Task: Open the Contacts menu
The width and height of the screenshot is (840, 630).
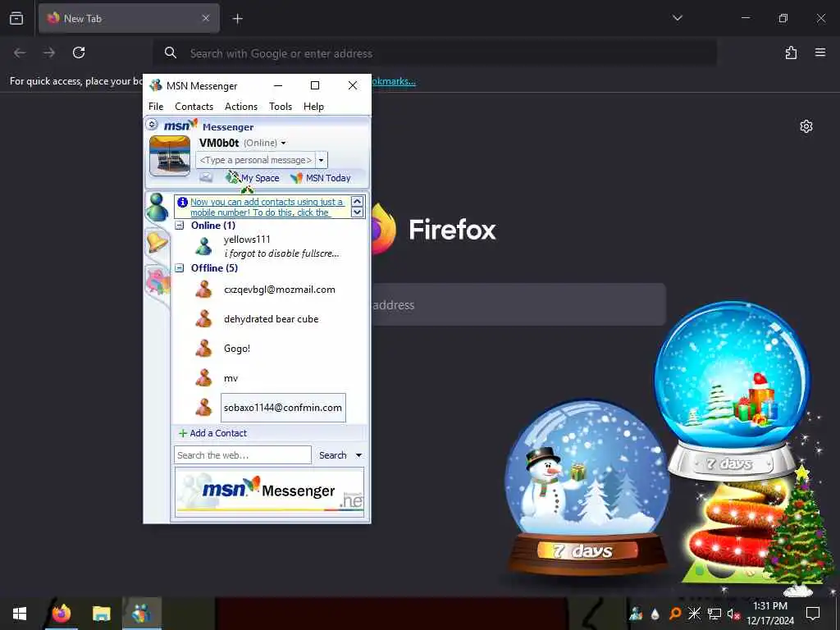Action: coord(194,106)
